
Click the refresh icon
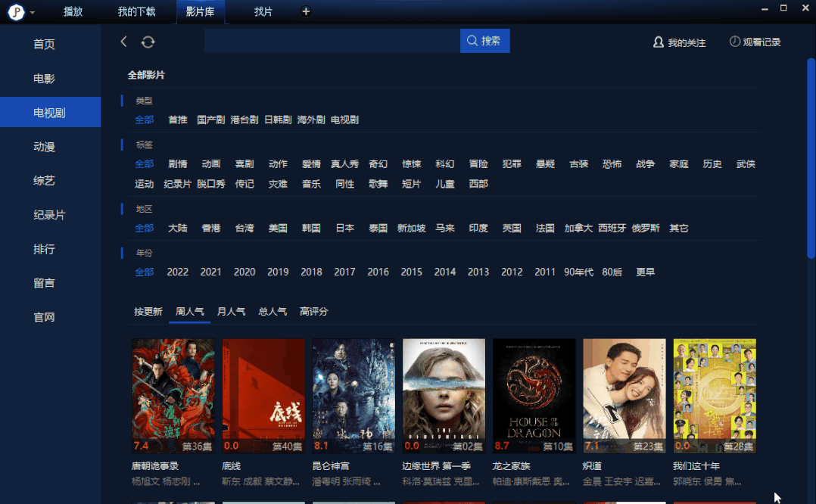point(148,42)
